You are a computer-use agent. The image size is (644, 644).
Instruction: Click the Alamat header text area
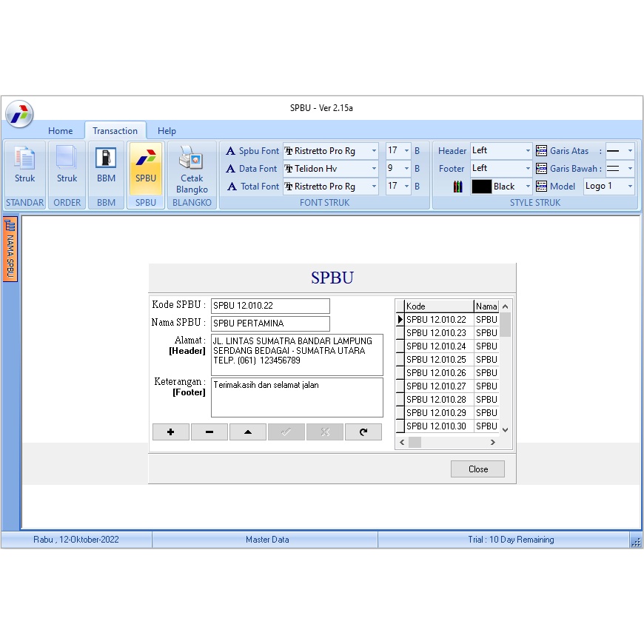[297, 355]
